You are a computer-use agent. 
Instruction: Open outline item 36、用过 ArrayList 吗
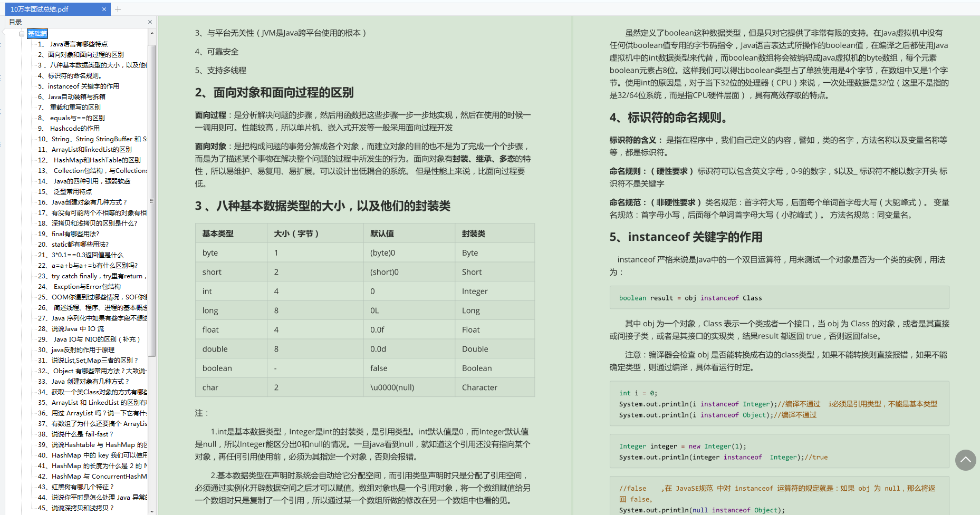(92, 413)
